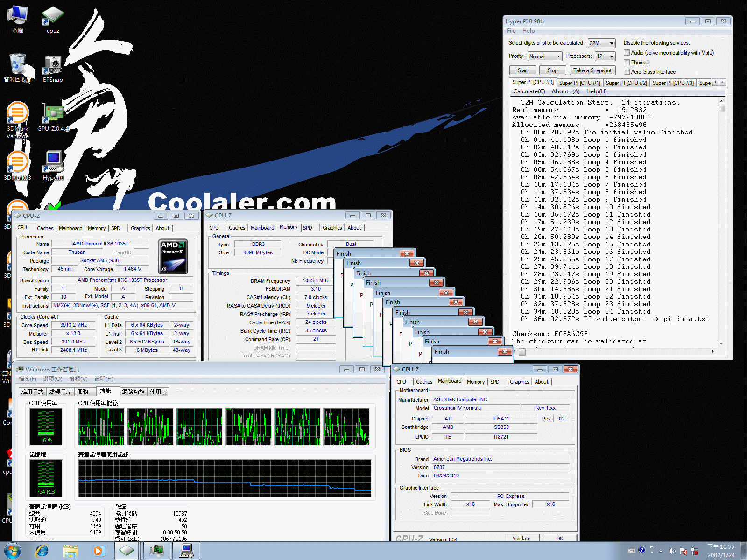Click the '3913.2 MHz' Core Speed value
Screen dimensions: 747x560
coord(73,325)
